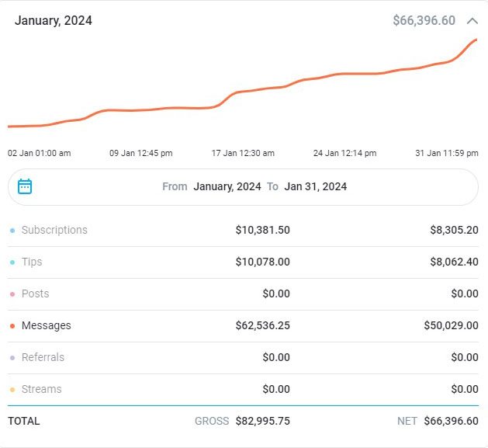This screenshot has width=488, height=448.
Task: Select the Tips earnings row label
Action: pyautogui.click(x=32, y=262)
